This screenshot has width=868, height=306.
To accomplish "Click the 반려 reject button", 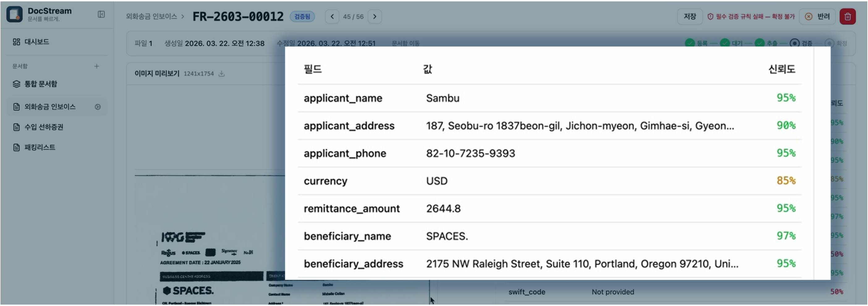I will tap(817, 16).
